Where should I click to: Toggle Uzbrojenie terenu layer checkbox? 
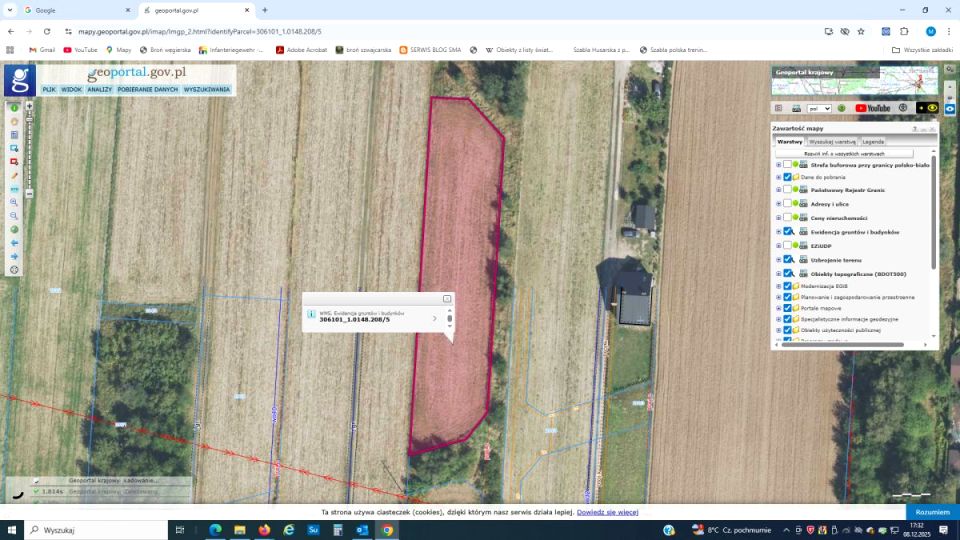787,259
